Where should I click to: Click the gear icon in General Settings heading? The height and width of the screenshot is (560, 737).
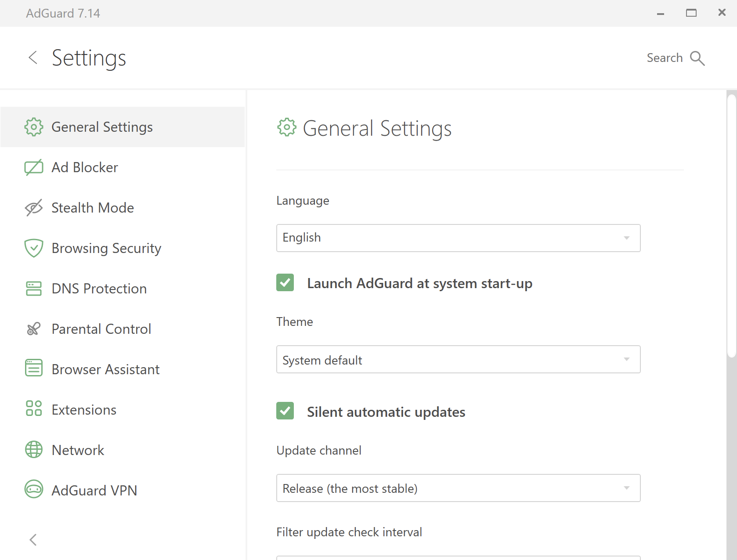coord(287,127)
